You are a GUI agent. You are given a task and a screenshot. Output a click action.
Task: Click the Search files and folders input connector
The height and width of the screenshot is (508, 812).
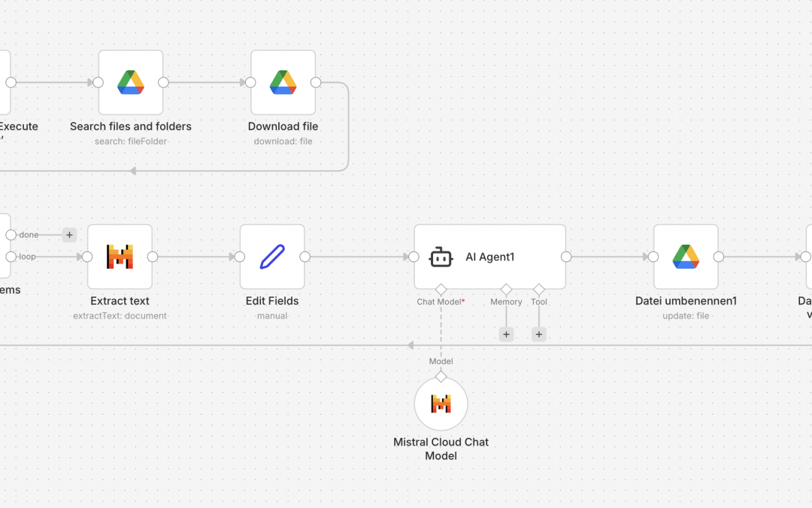click(98, 83)
